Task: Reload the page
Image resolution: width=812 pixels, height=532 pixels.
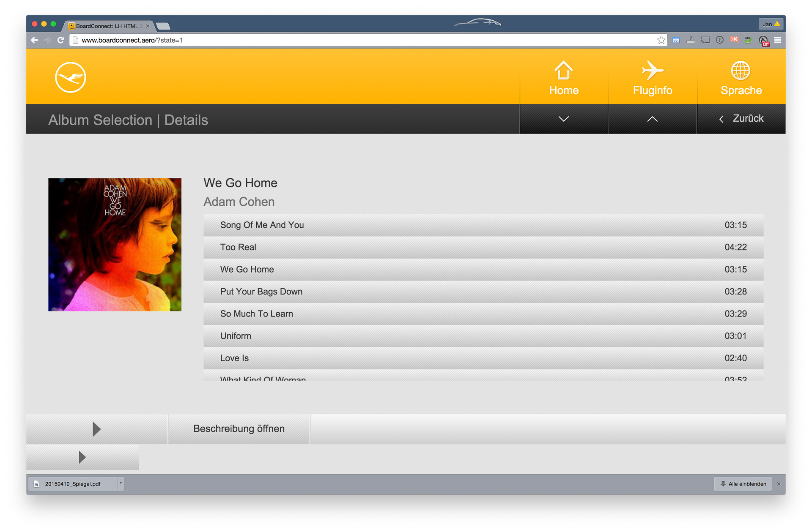Action: 60,40
